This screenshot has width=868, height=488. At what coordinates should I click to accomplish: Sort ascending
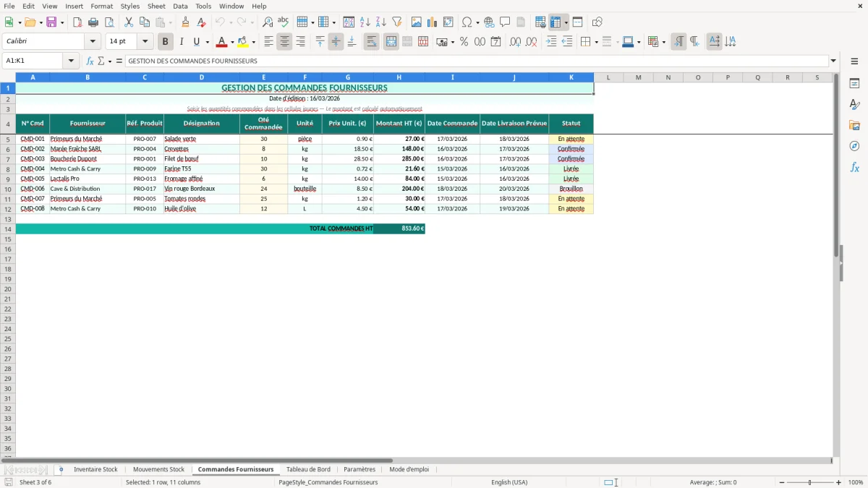[365, 22]
